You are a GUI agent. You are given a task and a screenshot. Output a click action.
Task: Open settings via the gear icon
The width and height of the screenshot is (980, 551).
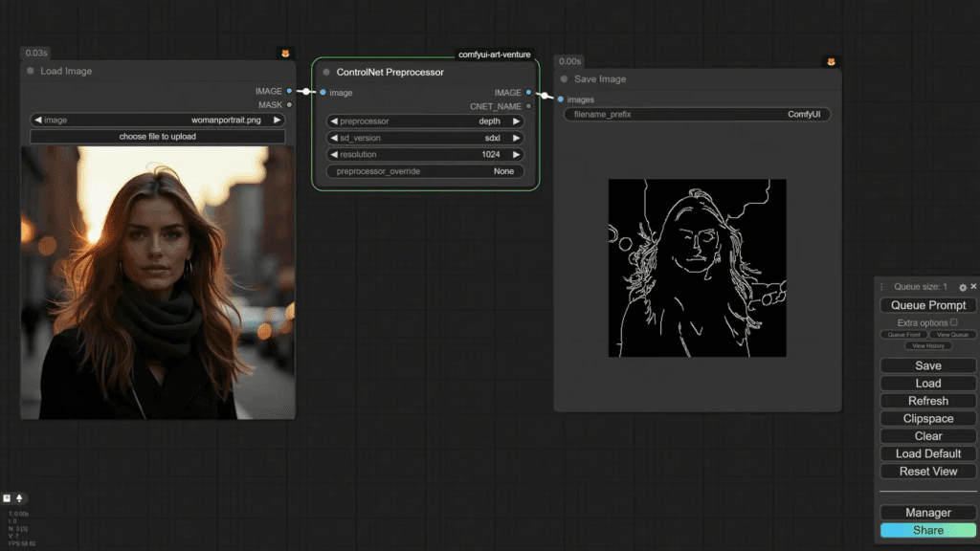point(963,287)
